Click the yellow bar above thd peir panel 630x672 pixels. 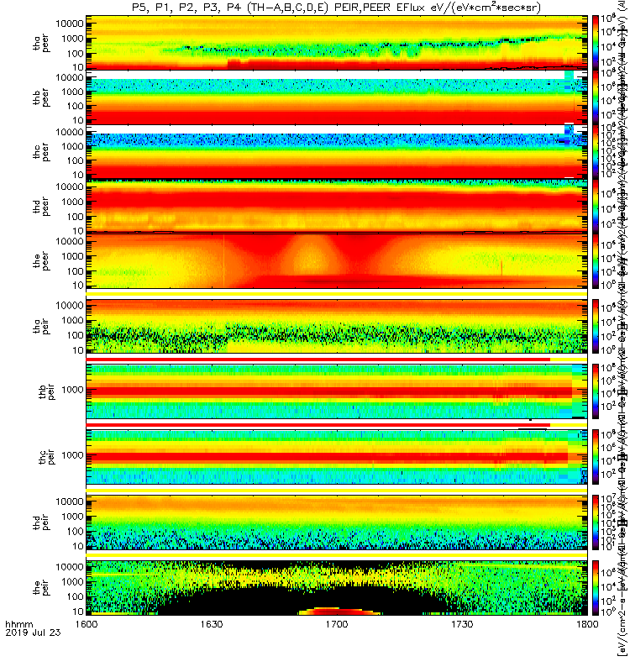click(x=337, y=490)
